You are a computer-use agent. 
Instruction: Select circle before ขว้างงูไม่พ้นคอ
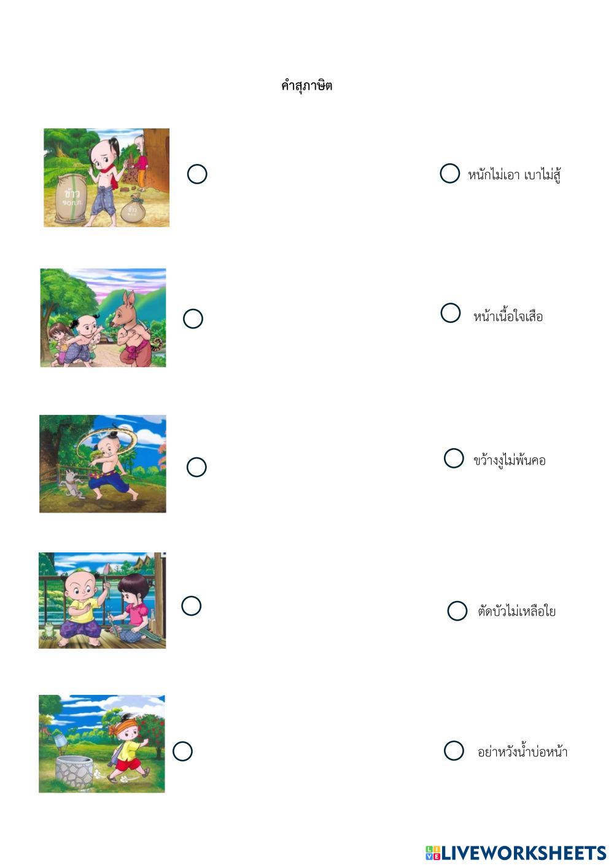454,458
